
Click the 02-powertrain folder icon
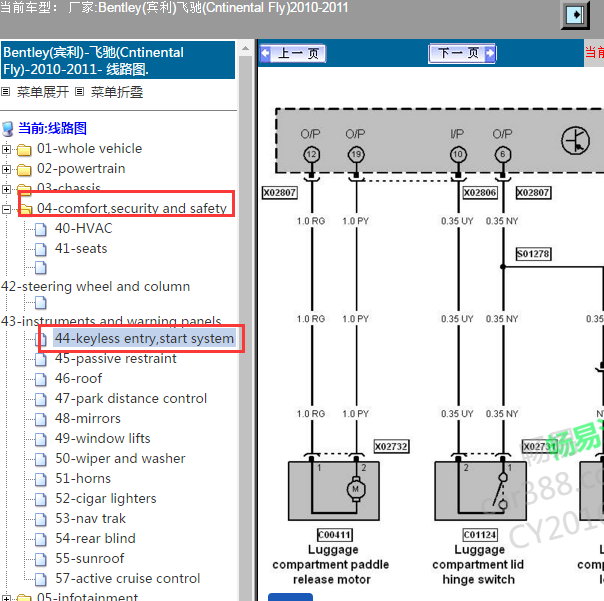tap(24, 170)
